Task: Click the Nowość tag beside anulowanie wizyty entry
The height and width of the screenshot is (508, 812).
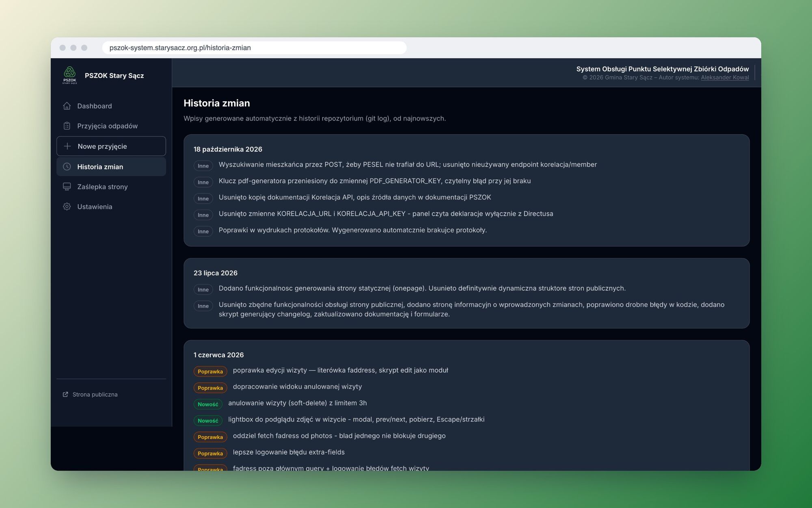Action: (x=208, y=404)
